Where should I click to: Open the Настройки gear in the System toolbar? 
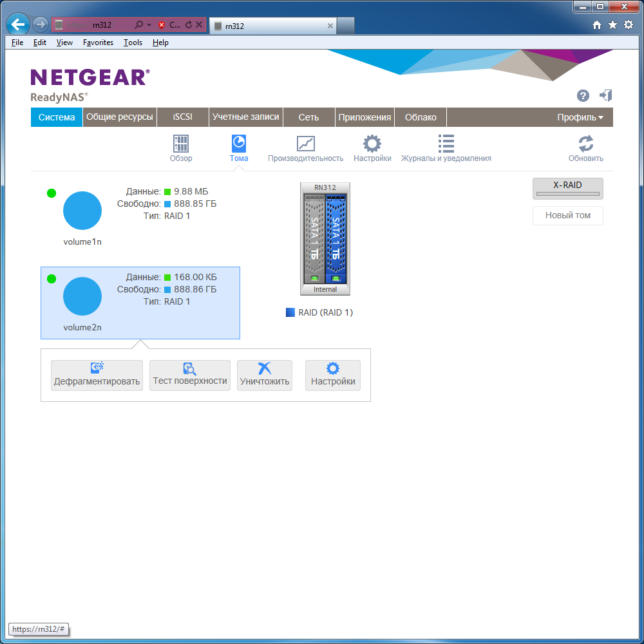click(x=372, y=144)
